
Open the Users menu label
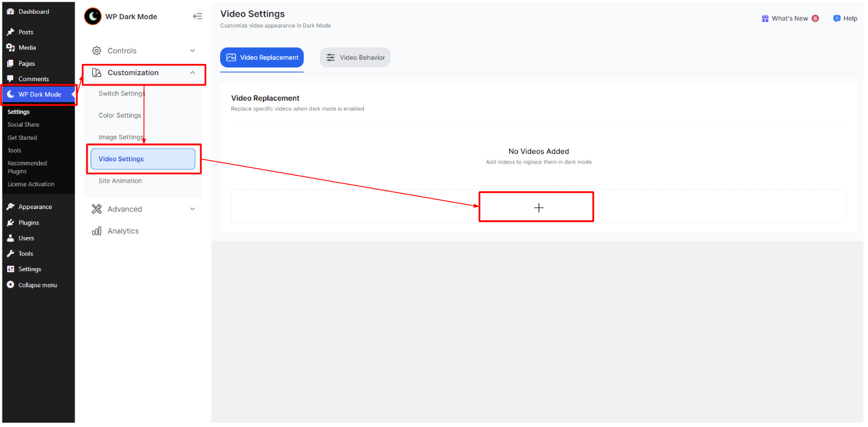pos(26,238)
